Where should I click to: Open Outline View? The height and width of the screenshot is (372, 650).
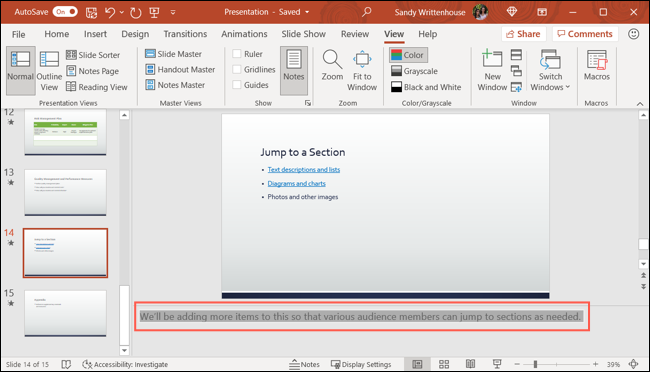click(x=49, y=70)
